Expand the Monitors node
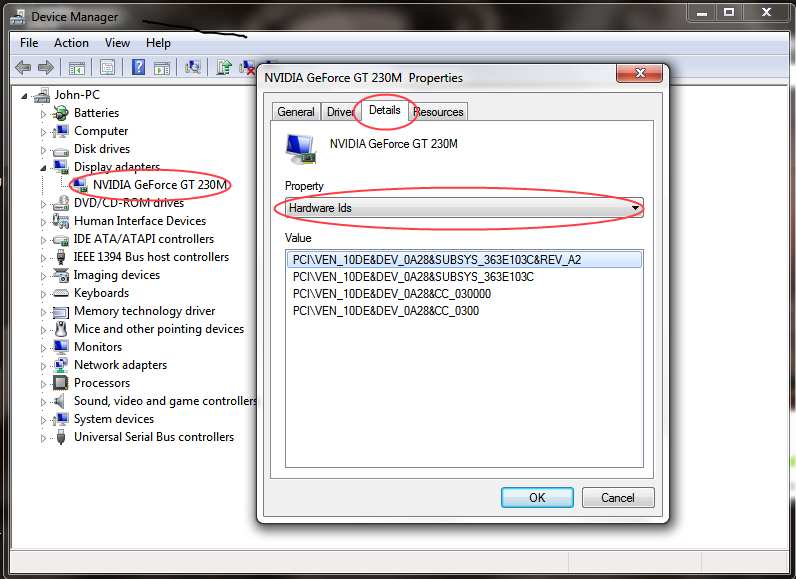796x579 pixels. tap(43, 348)
